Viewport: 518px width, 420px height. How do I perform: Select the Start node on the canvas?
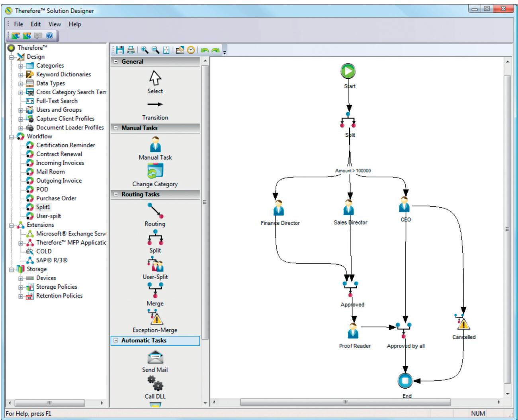click(x=348, y=71)
